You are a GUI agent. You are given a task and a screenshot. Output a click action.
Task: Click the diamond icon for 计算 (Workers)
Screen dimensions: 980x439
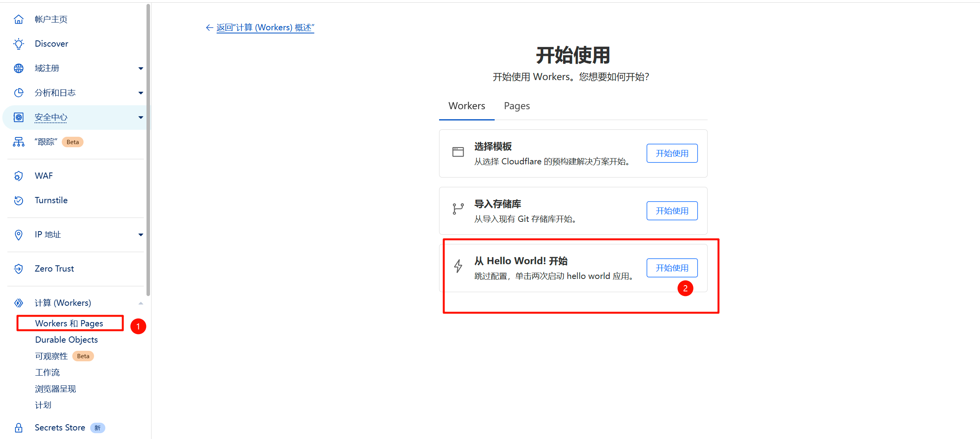click(19, 303)
